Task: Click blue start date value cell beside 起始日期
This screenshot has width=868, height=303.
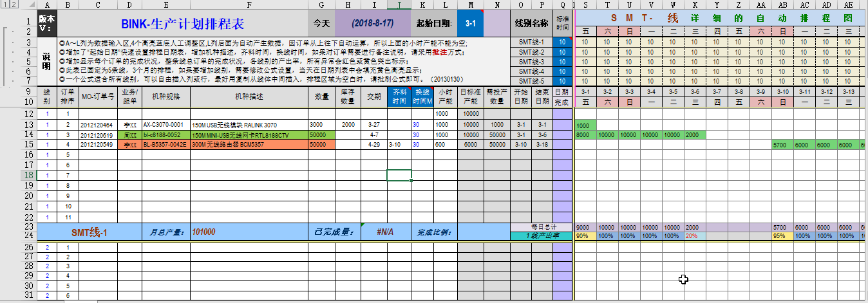Action: pos(470,23)
